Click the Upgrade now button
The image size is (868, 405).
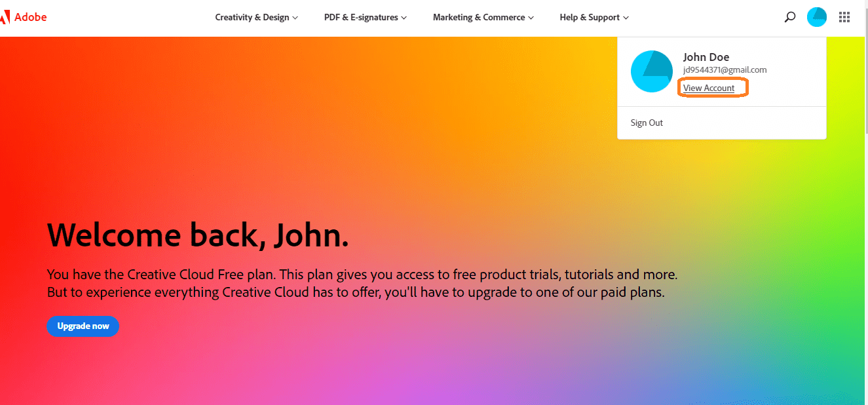click(x=83, y=326)
